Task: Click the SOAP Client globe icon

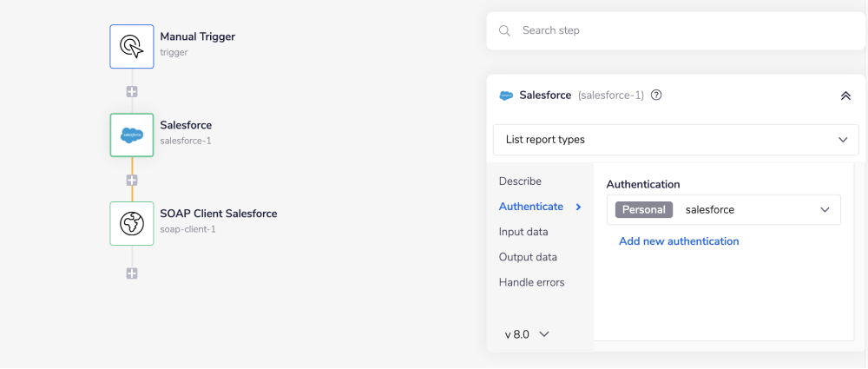Action: tap(132, 224)
